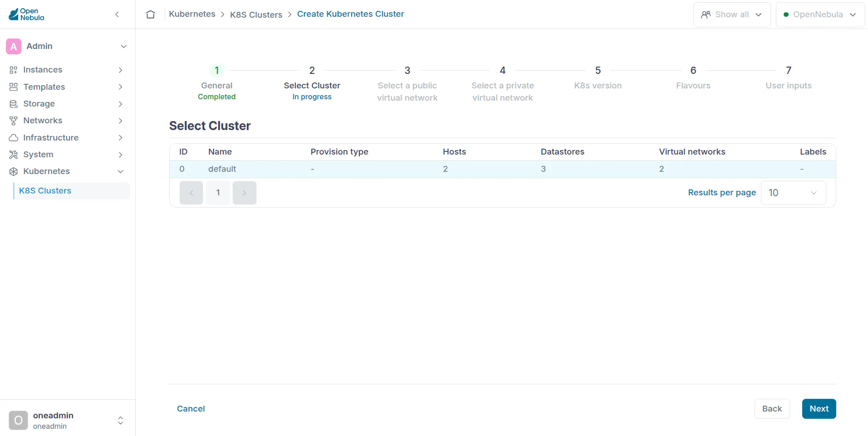Click the Storage database icon
The width and height of the screenshot is (868, 436).
[14, 104]
